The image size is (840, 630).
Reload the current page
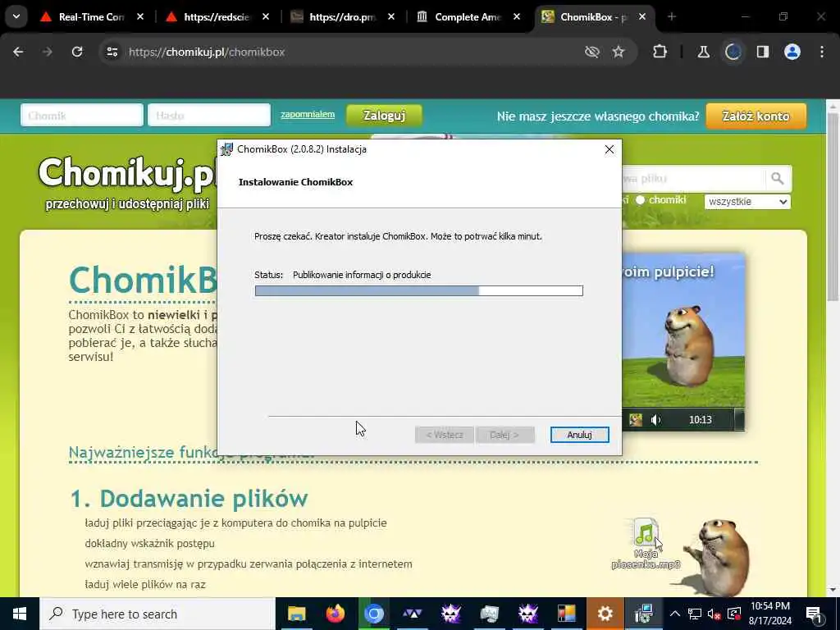click(x=77, y=52)
